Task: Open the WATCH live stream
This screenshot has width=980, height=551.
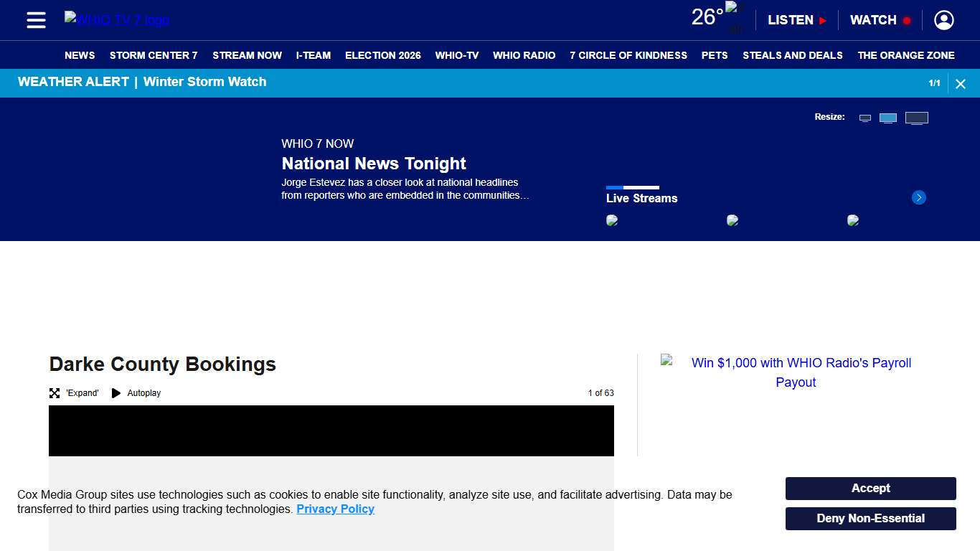Action: (x=880, y=20)
